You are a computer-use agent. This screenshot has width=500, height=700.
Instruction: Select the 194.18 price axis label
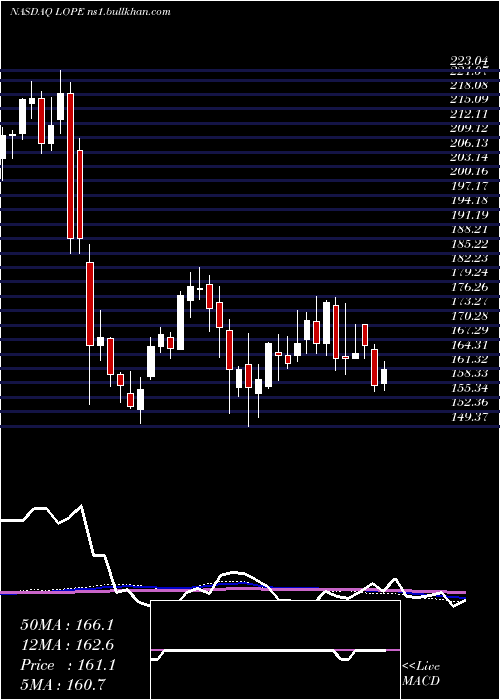pos(468,200)
